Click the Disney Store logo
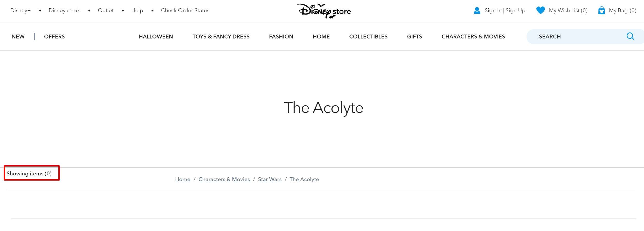 click(324, 11)
